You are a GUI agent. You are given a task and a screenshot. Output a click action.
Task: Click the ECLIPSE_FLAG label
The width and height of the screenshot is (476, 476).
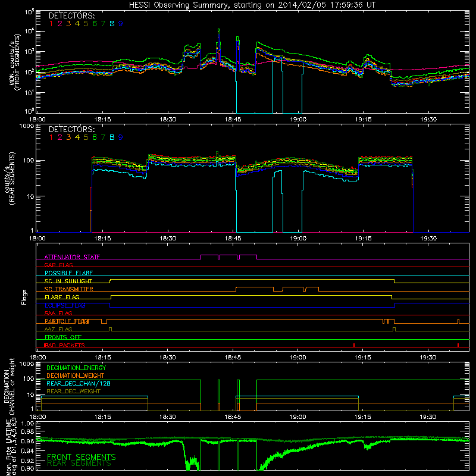[x=65, y=305]
